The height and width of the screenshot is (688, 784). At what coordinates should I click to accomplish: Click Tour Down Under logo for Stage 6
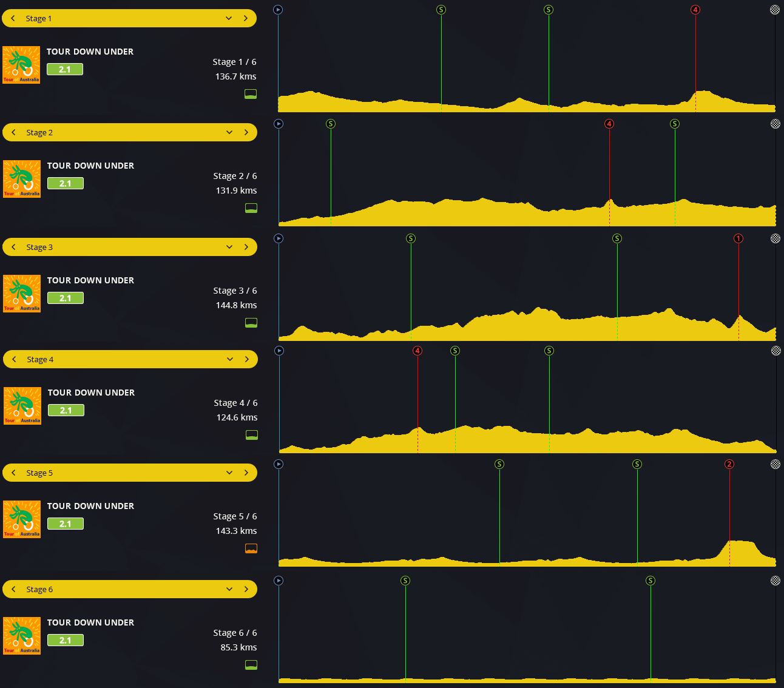(22, 636)
